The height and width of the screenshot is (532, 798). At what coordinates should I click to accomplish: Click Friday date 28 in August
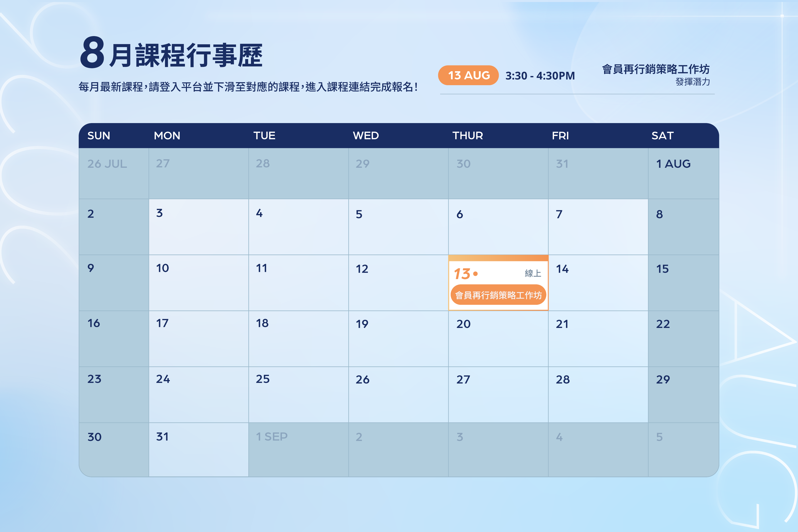click(x=563, y=379)
